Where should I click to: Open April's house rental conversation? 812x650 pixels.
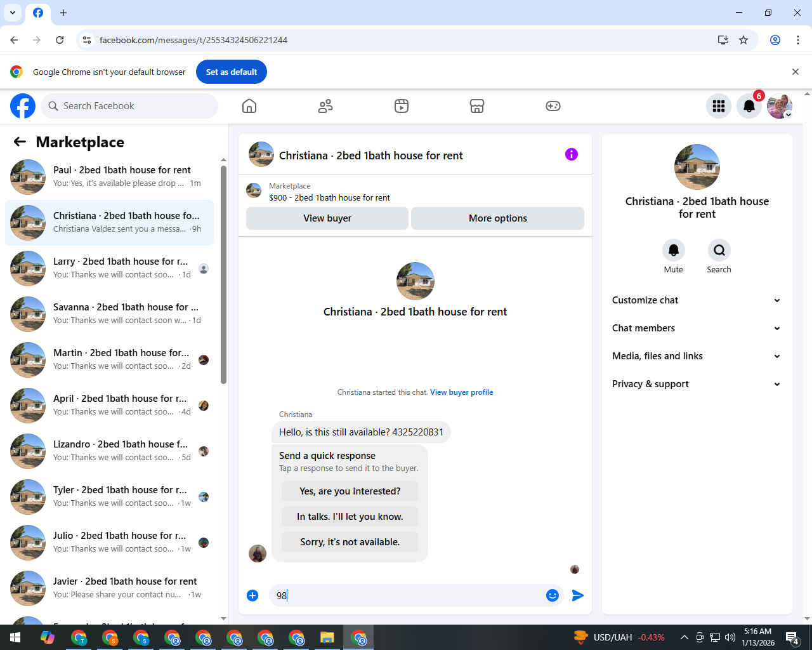click(109, 405)
